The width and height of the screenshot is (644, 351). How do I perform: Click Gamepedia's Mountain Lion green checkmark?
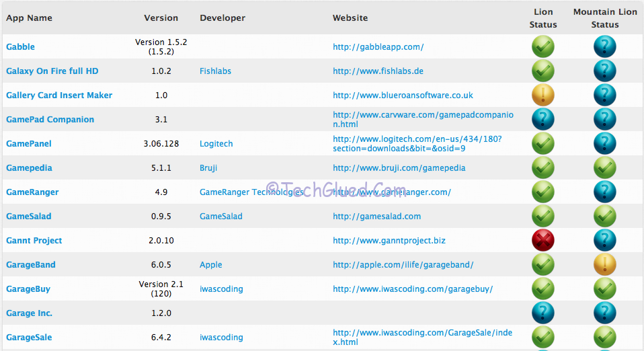[604, 167]
